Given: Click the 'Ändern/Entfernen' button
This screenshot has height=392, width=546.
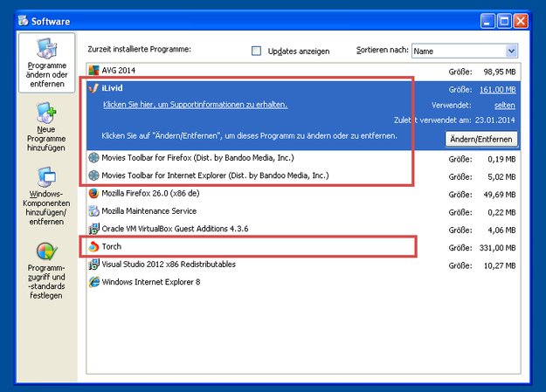Looking at the screenshot, I should coord(480,139).
